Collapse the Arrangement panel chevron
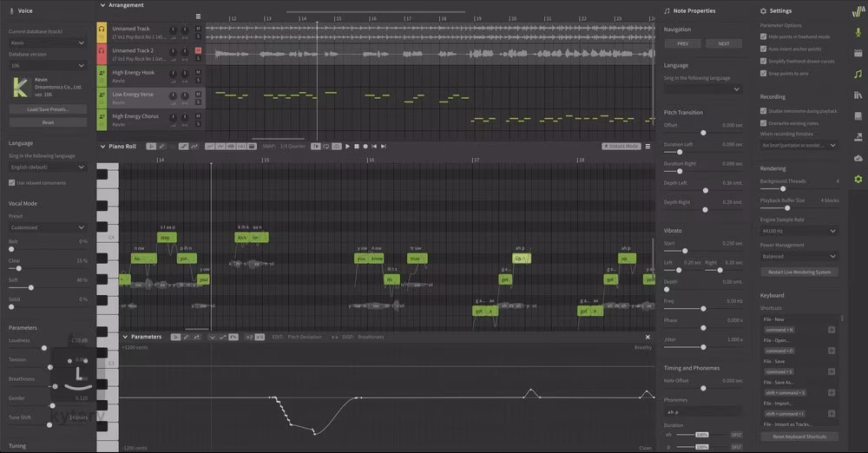Image resolution: width=868 pixels, height=453 pixels. tap(102, 5)
